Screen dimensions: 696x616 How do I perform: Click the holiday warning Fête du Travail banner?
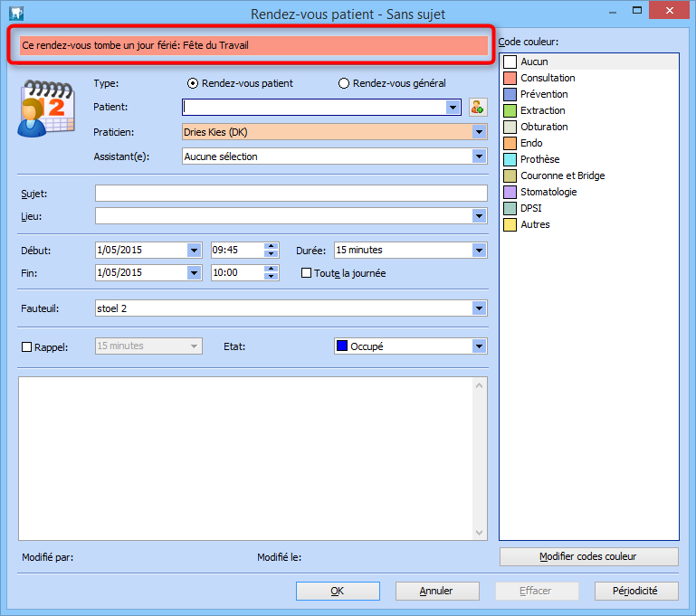click(x=254, y=45)
